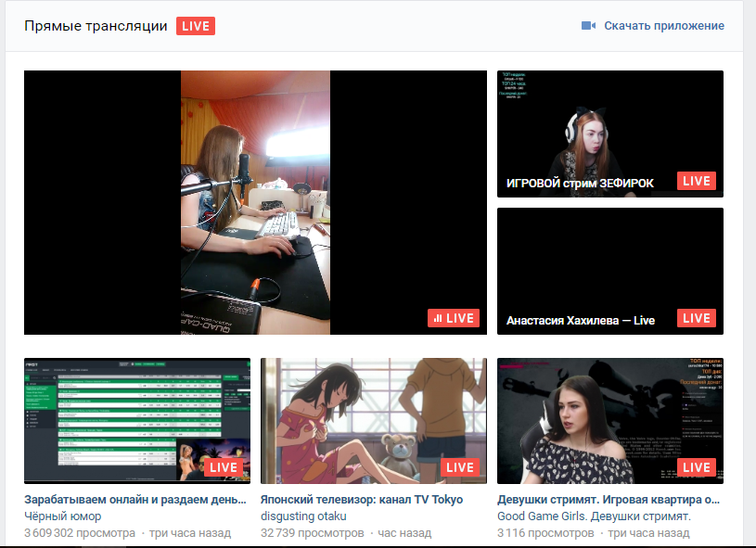The image size is (756, 548).
Task: Click the LIVE badge on the anime thumbnail
Action: (459, 467)
